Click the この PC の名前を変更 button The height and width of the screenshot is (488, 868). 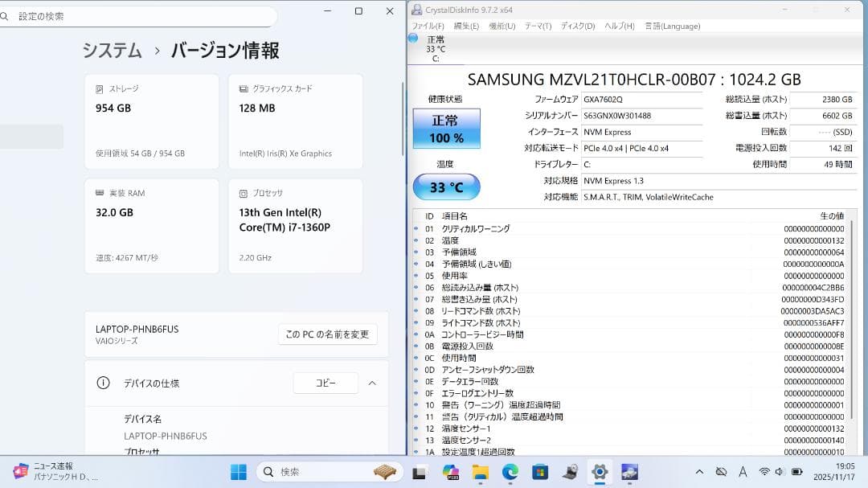tap(326, 334)
